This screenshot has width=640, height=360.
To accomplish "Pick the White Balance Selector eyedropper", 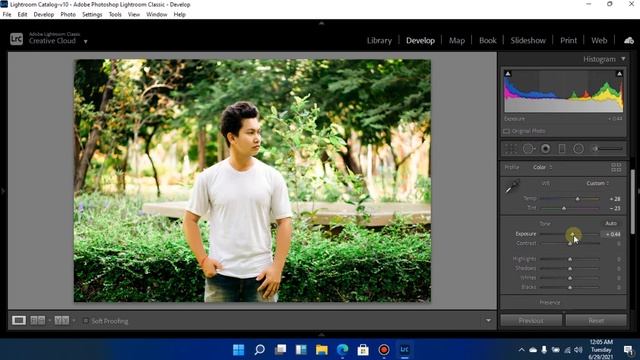I will [x=512, y=187].
